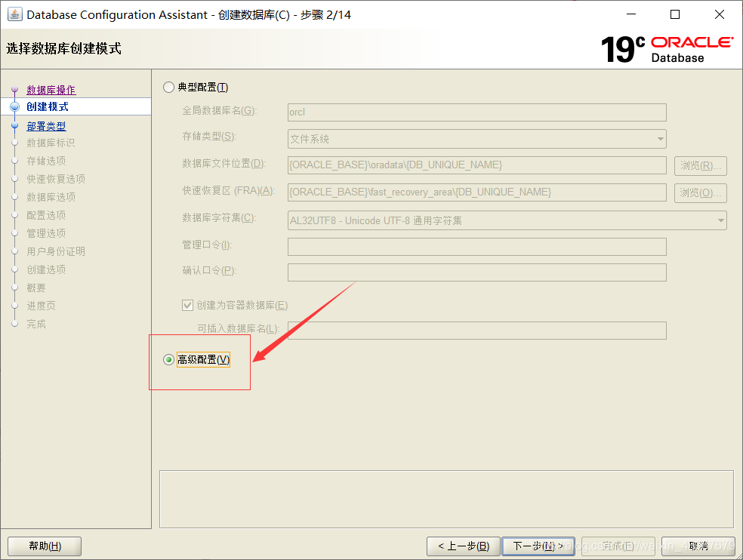Click the 数据库标识 step in sidebar

51,143
